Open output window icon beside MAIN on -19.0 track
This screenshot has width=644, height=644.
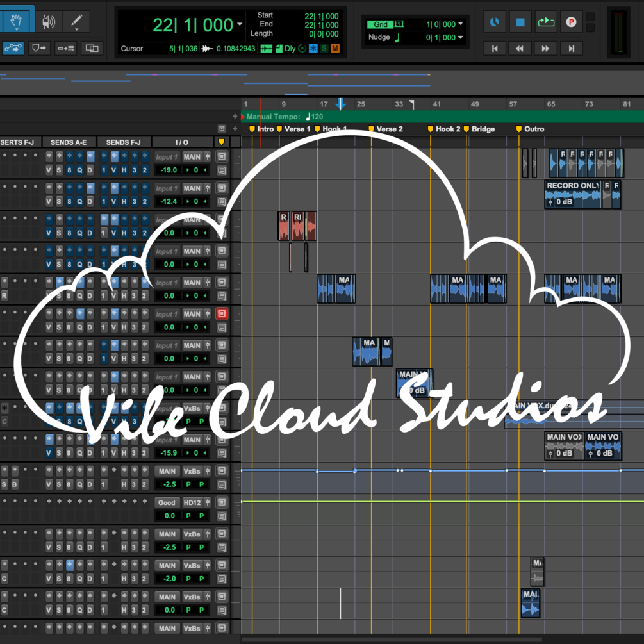tap(208, 156)
